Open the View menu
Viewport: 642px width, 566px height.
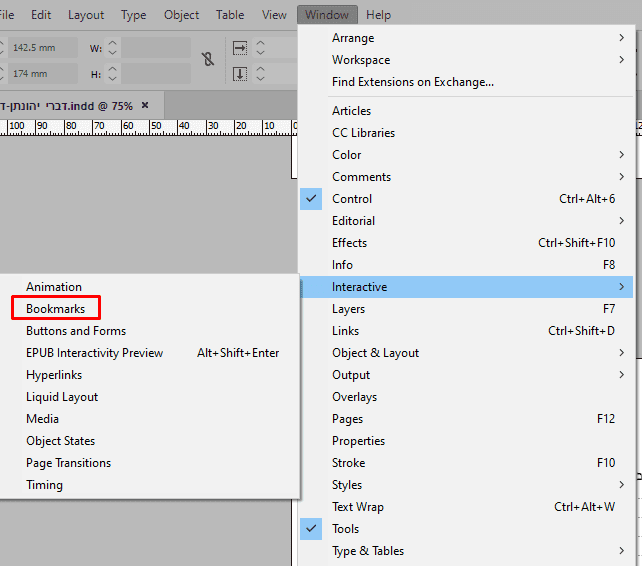pyautogui.click(x=274, y=15)
